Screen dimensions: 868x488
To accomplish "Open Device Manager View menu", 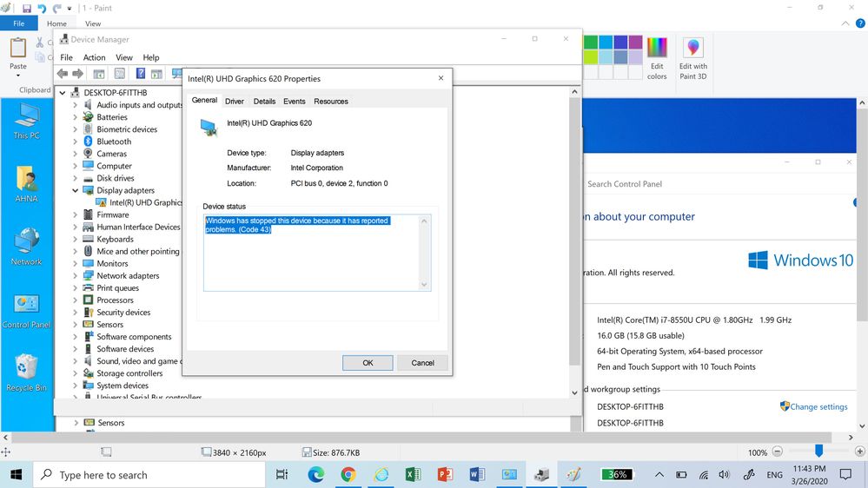I will pyautogui.click(x=124, y=57).
